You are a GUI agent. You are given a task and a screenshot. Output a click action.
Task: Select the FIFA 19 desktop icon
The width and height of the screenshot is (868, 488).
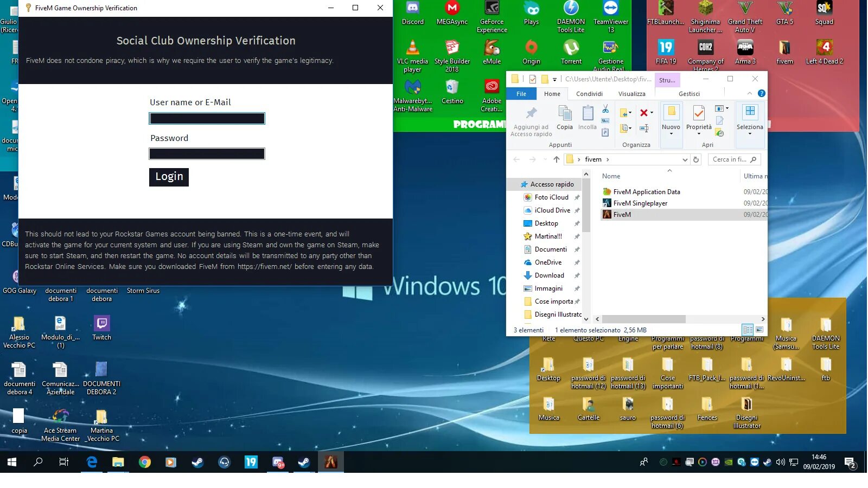click(x=666, y=53)
